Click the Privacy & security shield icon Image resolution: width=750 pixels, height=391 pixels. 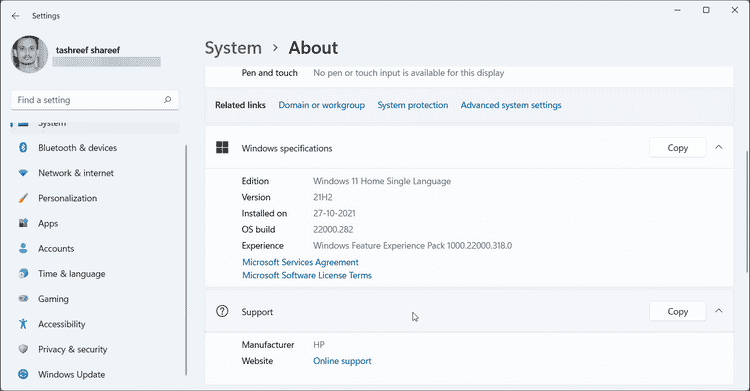(23, 349)
